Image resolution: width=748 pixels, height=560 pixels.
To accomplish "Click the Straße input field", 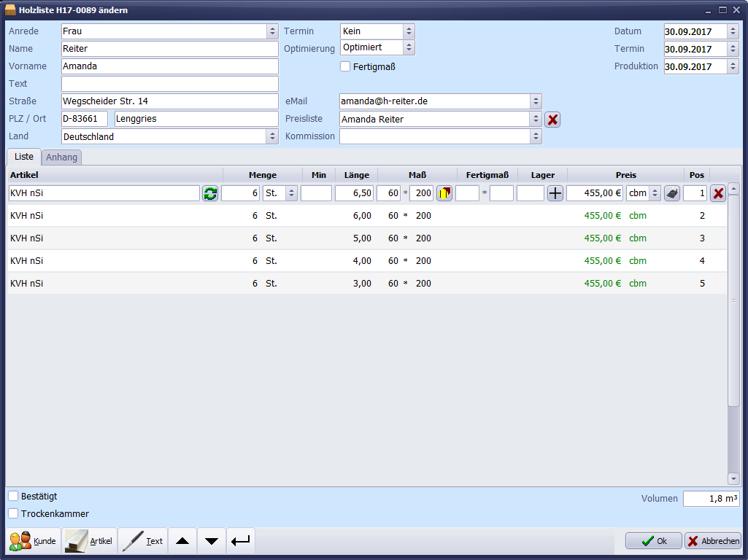I will (x=170, y=101).
